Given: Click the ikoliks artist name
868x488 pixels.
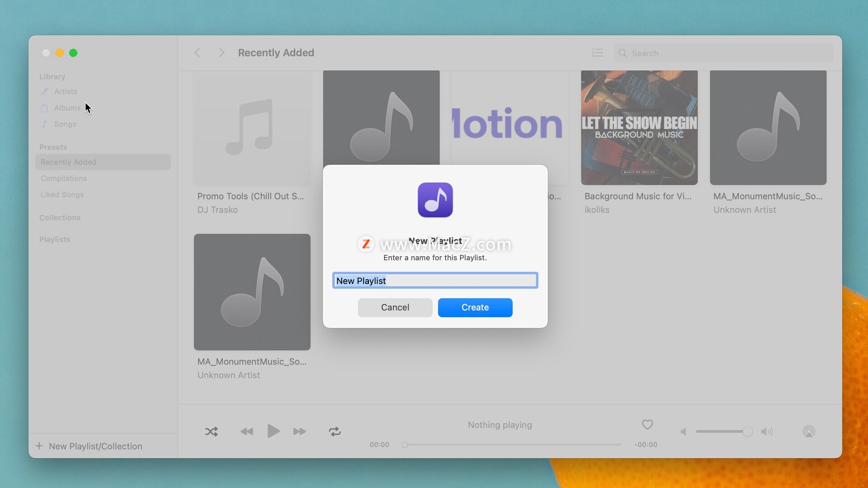Looking at the screenshot, I should point(597,210).
